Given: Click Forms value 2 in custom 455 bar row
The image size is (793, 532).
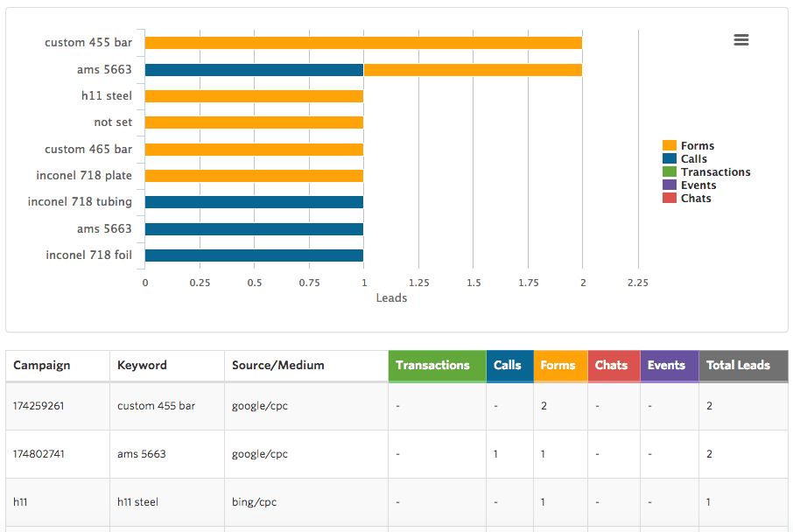Looking at the screenshot, I should coord(544,406).
